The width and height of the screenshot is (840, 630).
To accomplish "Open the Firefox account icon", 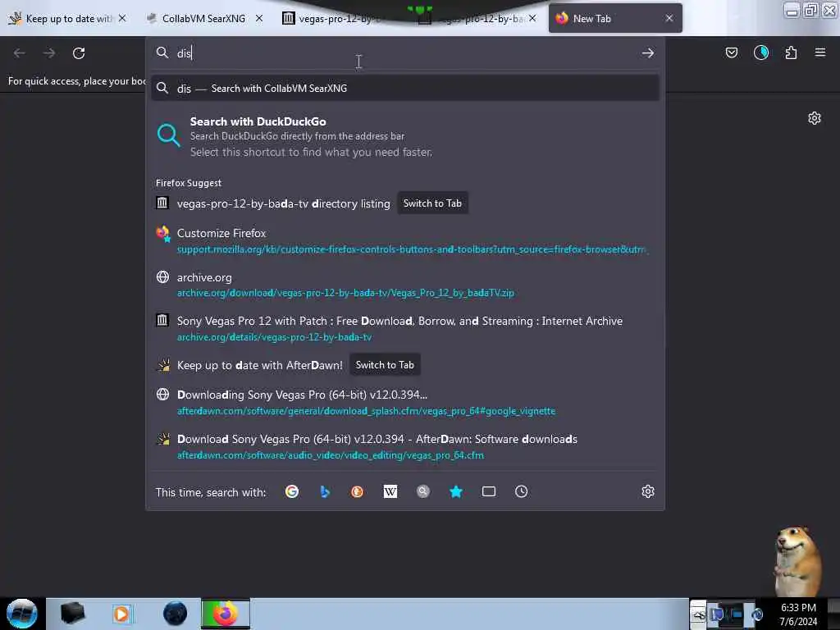I will click(x=760, y=52).
